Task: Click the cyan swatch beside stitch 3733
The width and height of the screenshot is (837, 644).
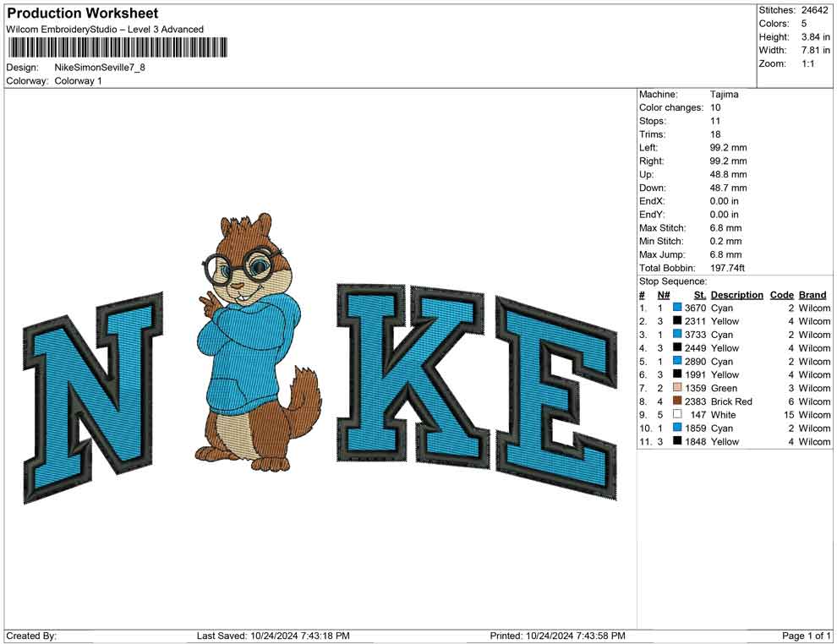Action: (677, 334)
